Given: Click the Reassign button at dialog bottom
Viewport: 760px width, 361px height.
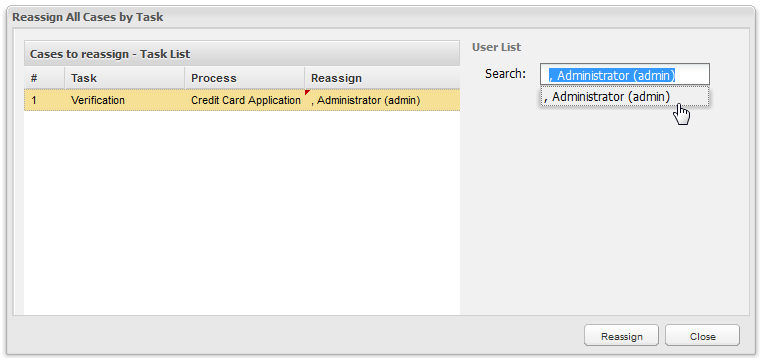Looking at the screenshot, I should click(621, 336).
